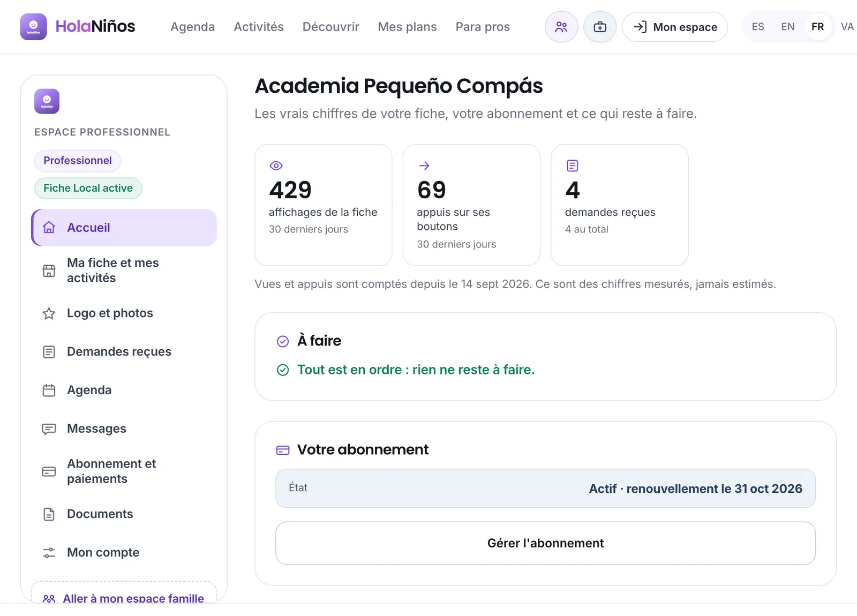Click the Fiche Local active badge
This screenshot has height=616, width=857.
(x=88, y=189)
